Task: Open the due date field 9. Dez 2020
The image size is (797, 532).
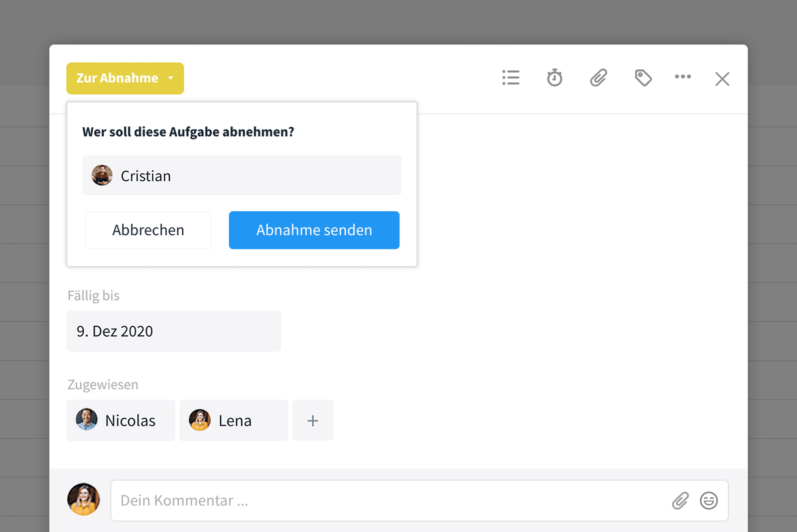Action: [174, 331]
